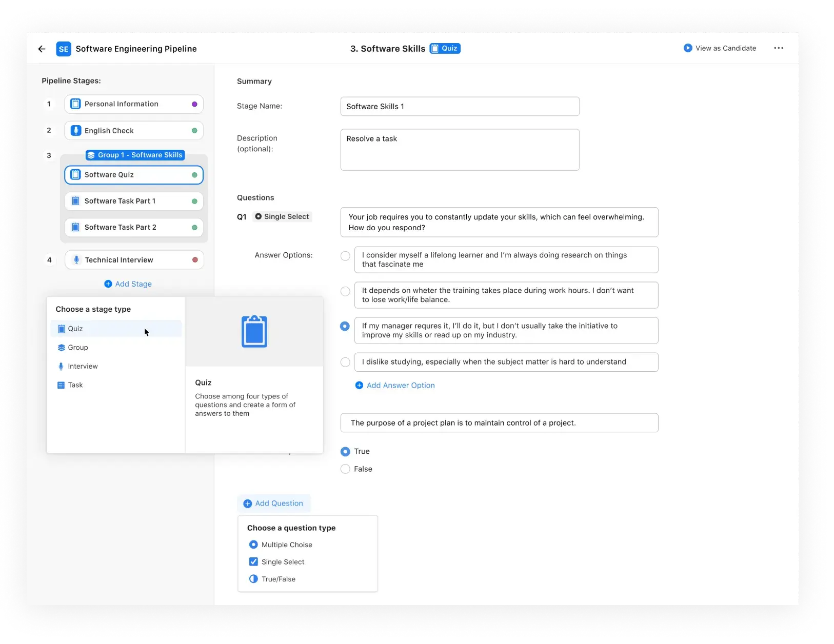Click the Personal Information stage icon
Screen dimensions: 834x644
coord(75,104)
